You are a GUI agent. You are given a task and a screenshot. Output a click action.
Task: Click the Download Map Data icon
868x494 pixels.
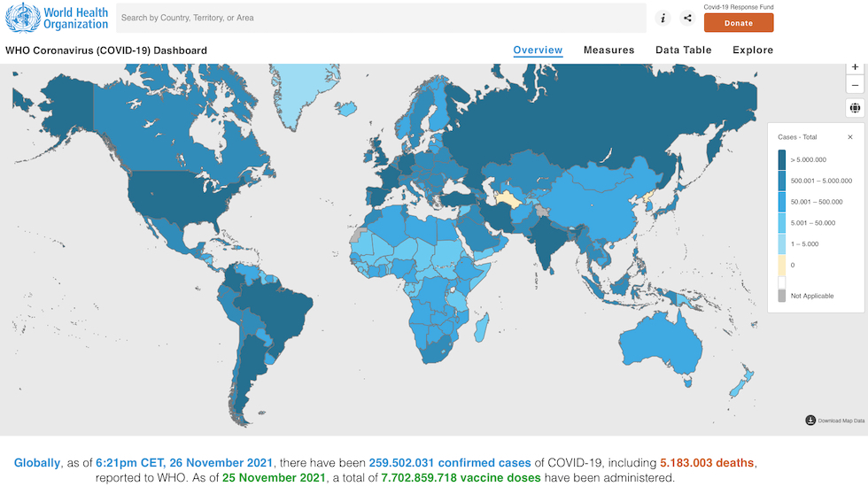point(810,421)
